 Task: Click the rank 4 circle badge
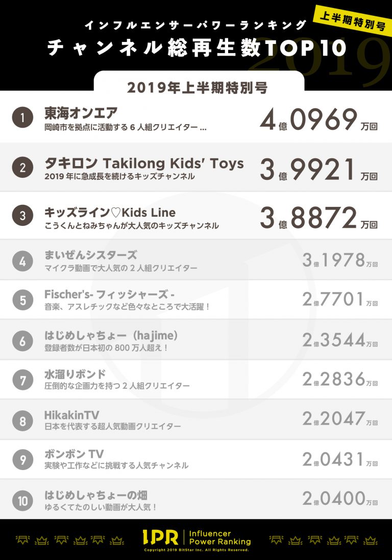click(22, 261)
